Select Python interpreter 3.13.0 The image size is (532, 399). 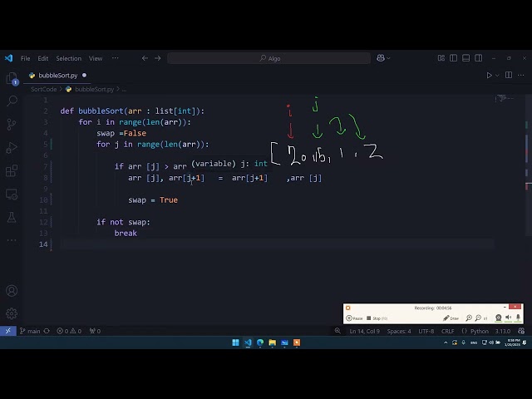pyautogui.click(x=503, y=331)
